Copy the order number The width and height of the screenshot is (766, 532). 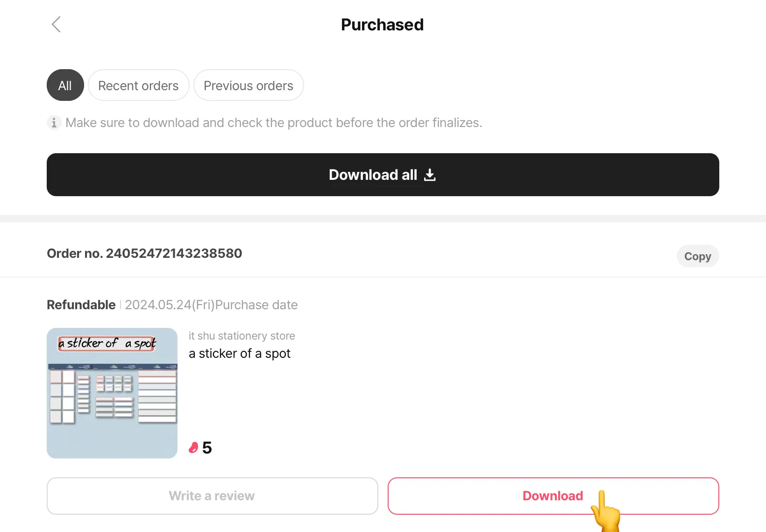point(697,256)
